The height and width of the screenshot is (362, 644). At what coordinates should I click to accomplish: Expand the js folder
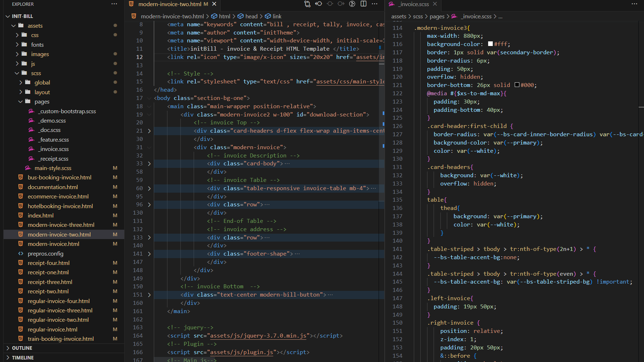[17, 64]
